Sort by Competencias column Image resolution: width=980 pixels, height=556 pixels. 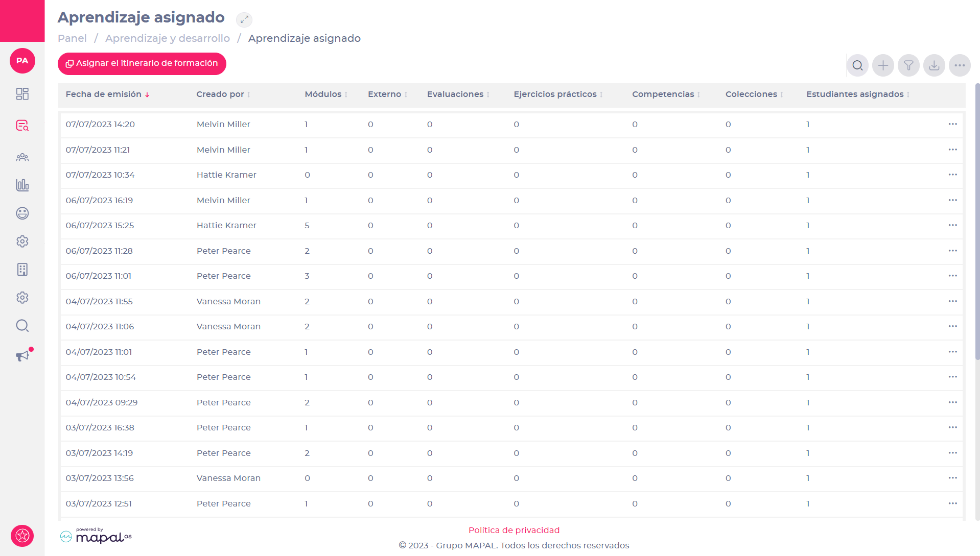(x=666, y=94)
